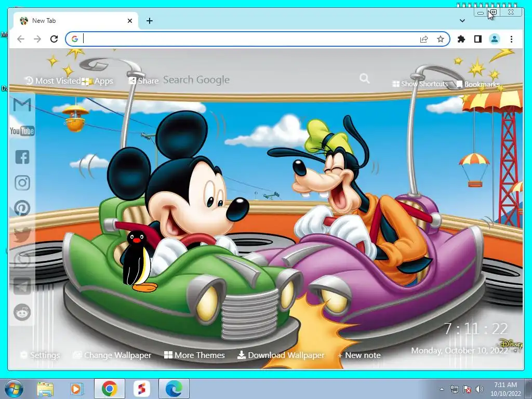Bookmark this tab with the star icon
Image resolution: width=532 pixels, height=399 pixels.
point(441,39)
